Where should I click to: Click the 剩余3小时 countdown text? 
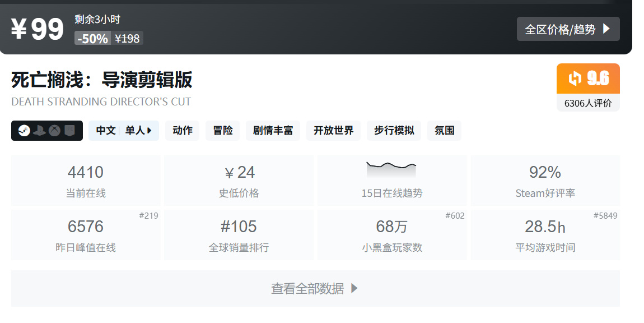[97, 19]
